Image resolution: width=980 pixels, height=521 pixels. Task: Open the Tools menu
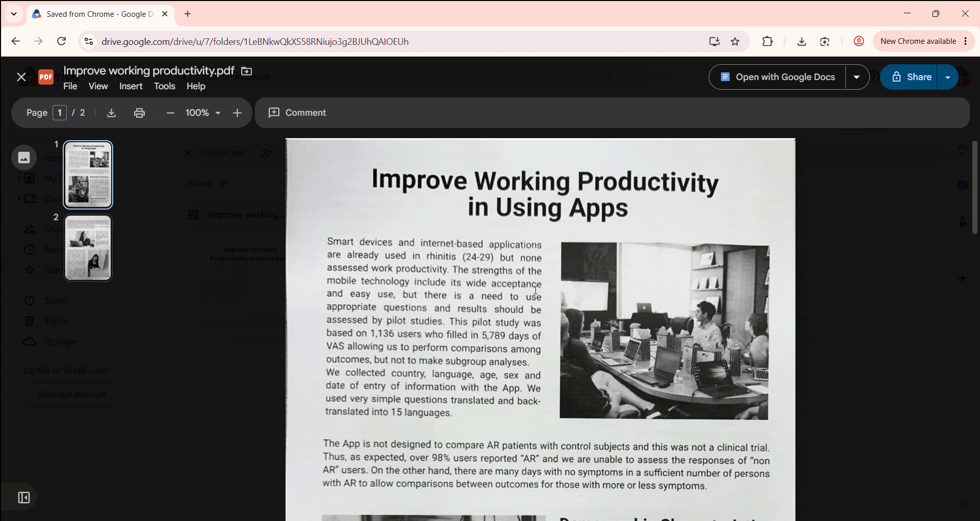[x=165, y=86]
